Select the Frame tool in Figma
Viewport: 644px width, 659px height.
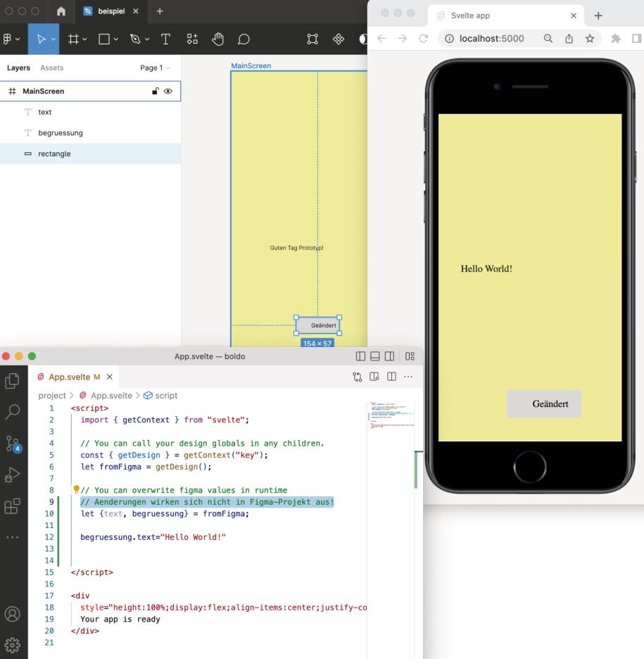click(x=73, y=39)
